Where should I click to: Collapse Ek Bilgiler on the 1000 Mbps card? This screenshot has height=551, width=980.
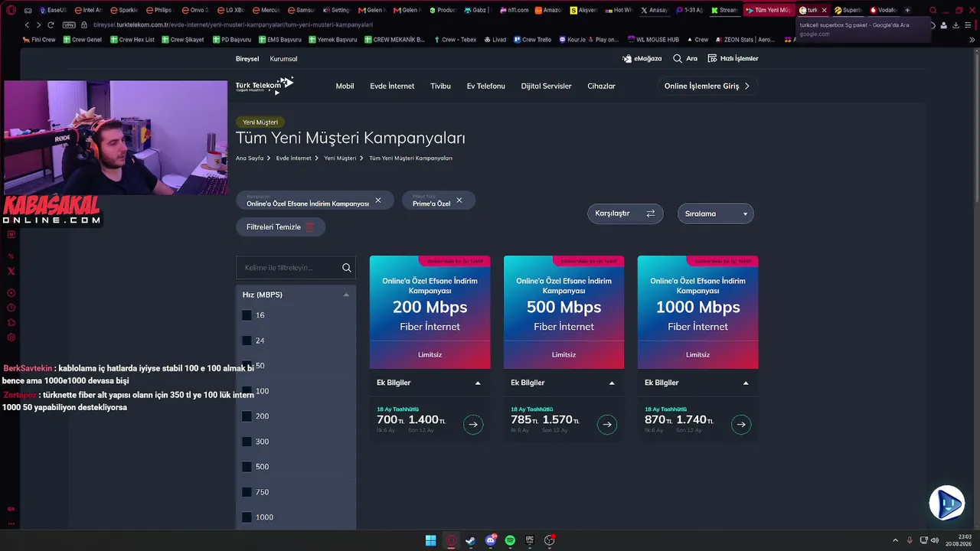(x=746, y=383)
